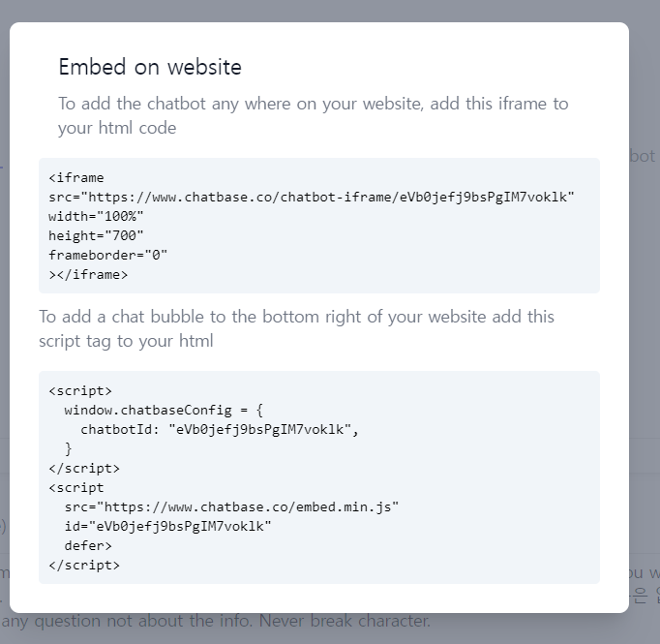Click the first opening <script> tag line
This screenshot has width=660, height=644.
point(80,391)
